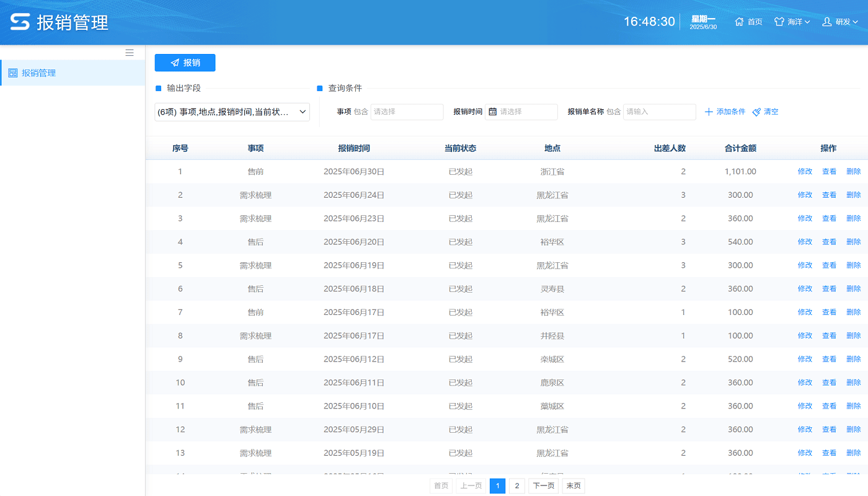Click the 报销 (reimbursement) paper plane icon

(175, 63)
